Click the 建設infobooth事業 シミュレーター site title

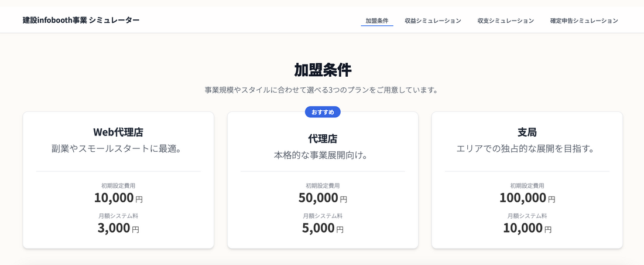pos(81,20)
